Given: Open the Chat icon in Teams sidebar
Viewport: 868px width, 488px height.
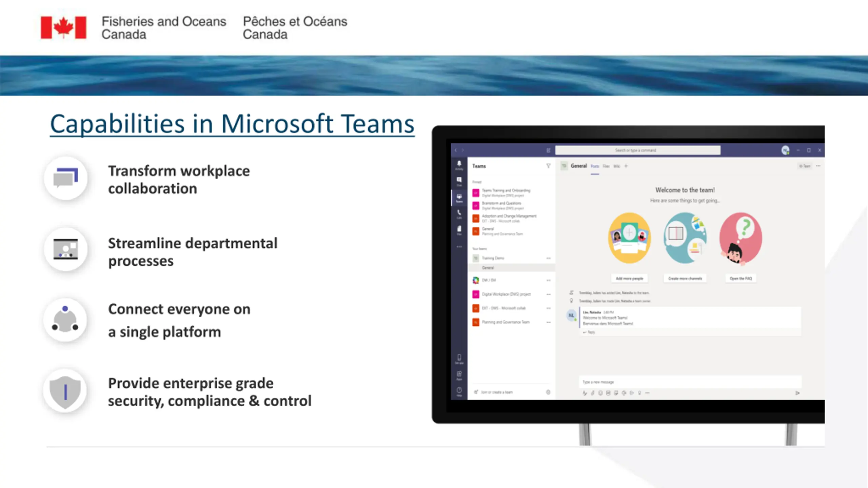Looking at the screenshot, I should tap(459, 181).
